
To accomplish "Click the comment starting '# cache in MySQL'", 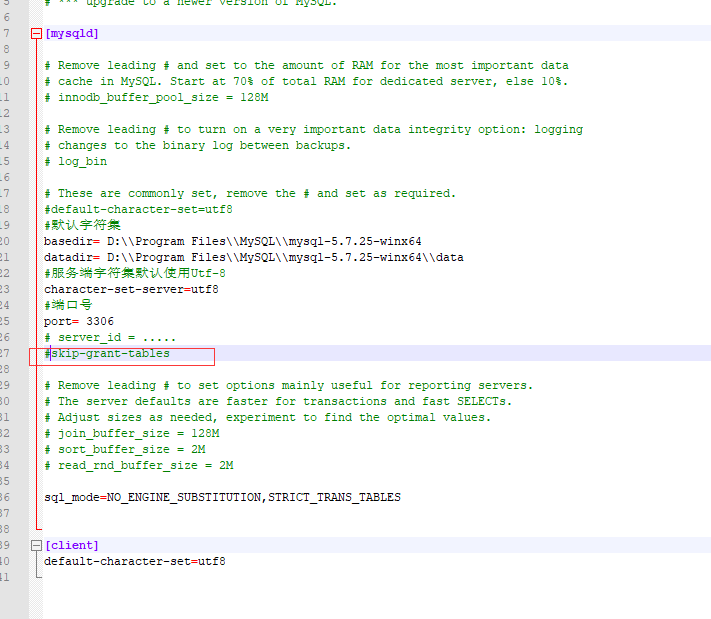I will pos(306,82).
